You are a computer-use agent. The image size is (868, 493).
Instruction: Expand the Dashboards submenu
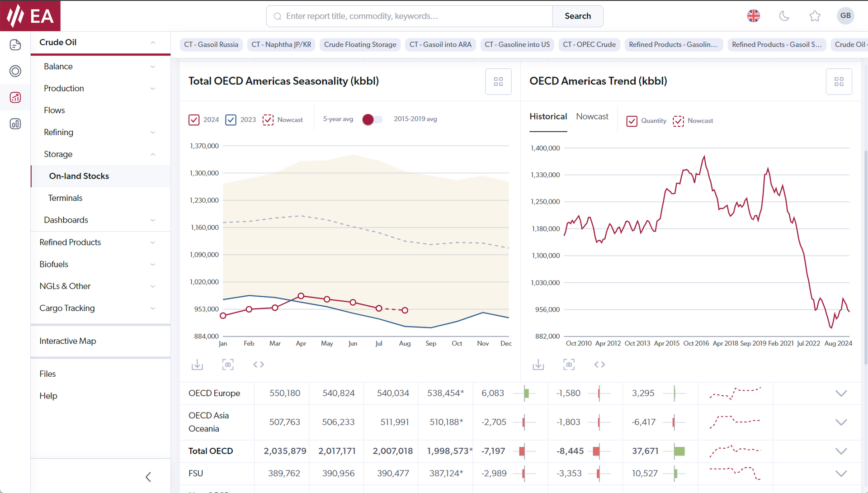pos(153,220)
